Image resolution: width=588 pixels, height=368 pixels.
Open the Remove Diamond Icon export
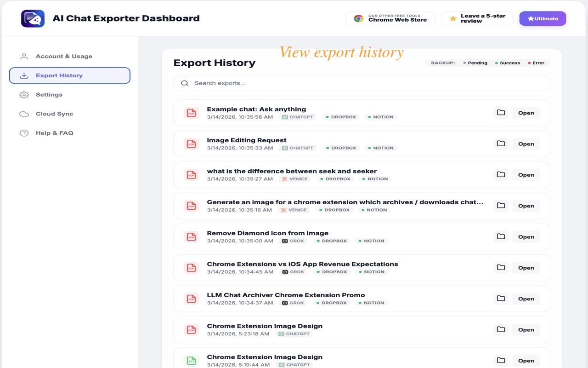pyautogui.click(x=526, y=236)
